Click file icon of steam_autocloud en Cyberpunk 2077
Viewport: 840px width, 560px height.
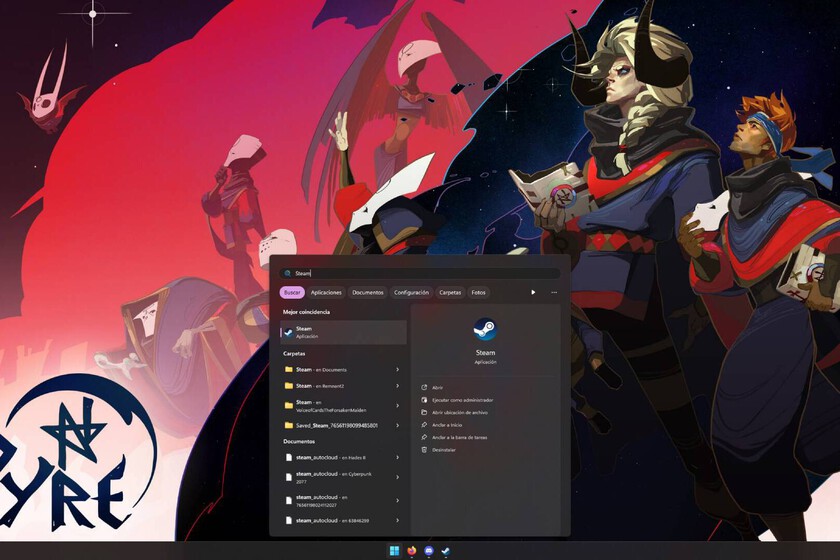coord(289,477)
